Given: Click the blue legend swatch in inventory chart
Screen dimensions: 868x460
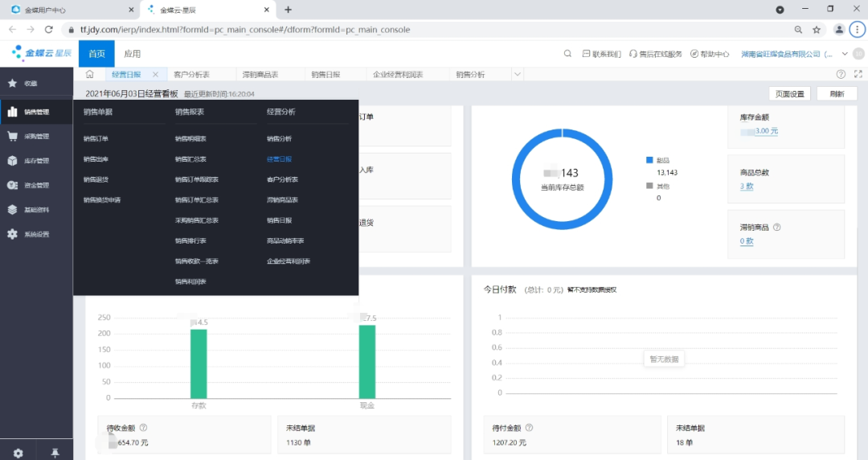Looking at the screenshot, I should 649,160.
